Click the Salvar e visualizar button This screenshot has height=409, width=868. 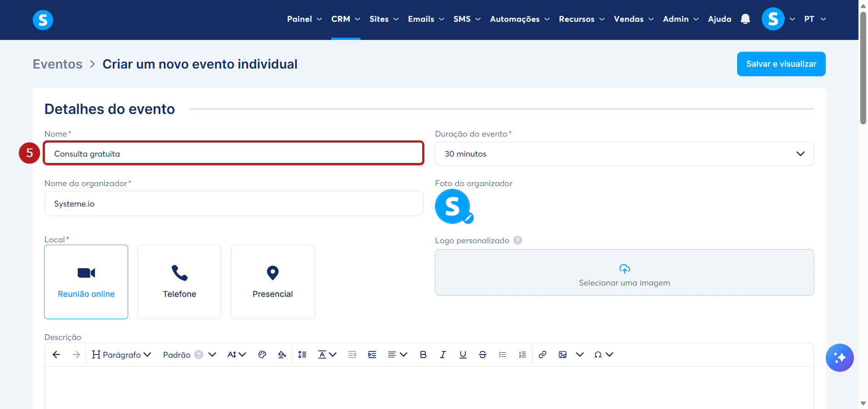781,64
